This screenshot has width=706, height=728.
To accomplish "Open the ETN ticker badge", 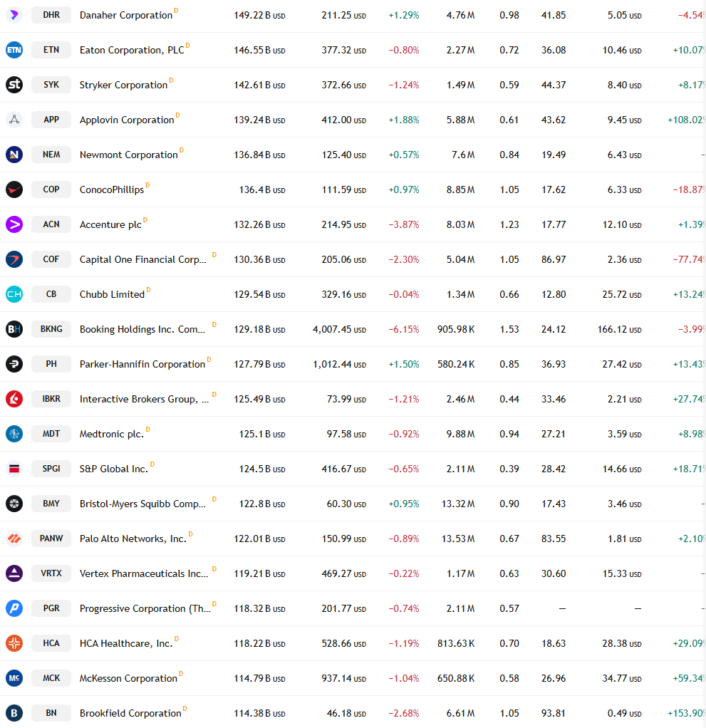I will pos(51,50).
